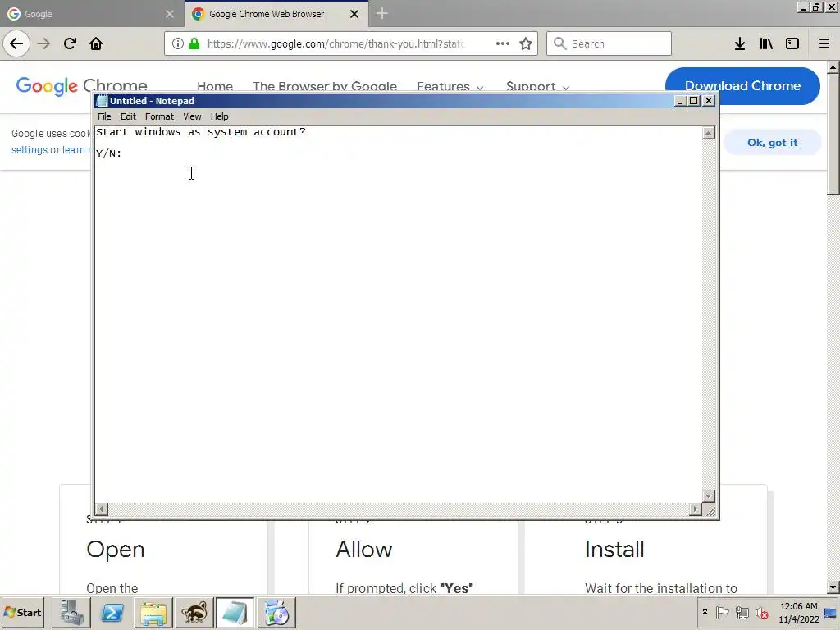Open The Browser by Google link
This screenshot has width=840, height=630.
tap(325, 86)
